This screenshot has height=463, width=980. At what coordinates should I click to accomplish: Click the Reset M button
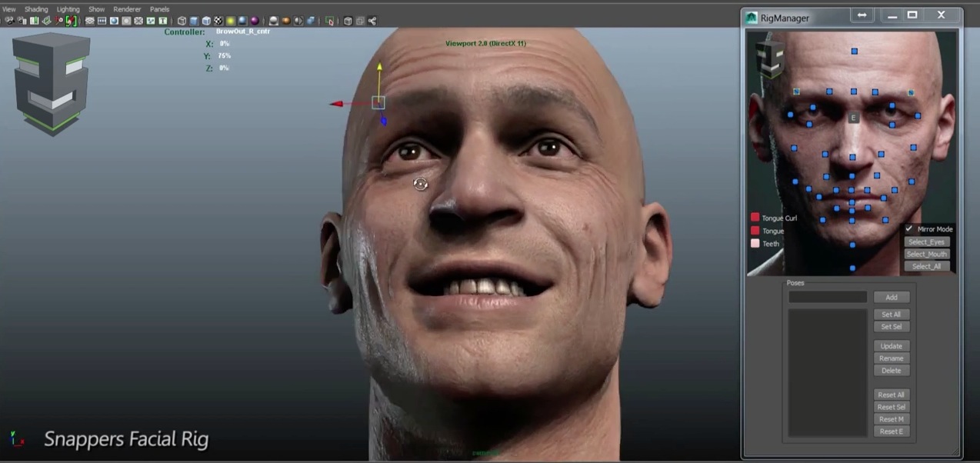click(x=892, y=419)
